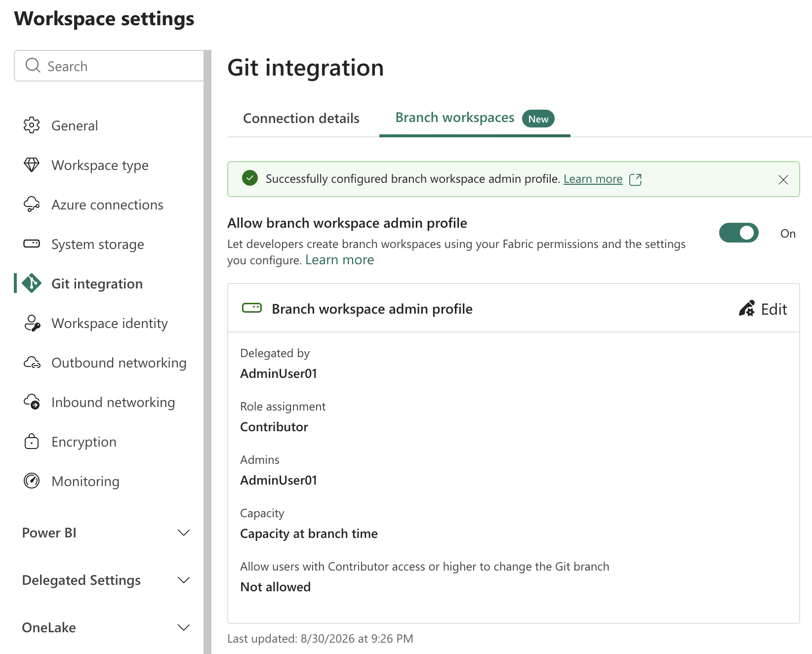812x654 pixels.
Task: Open General settings gear icon
Action: 32,125
